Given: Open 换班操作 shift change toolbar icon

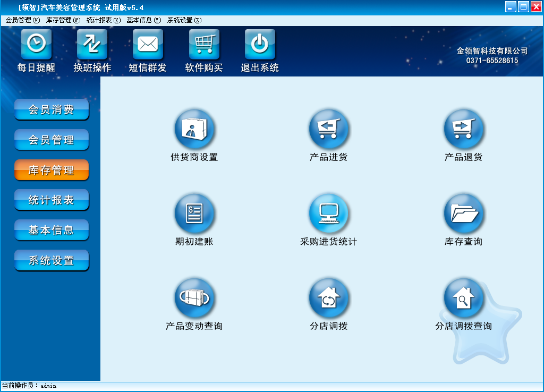Looking at the screenshot, I should (x=92, y=44).
